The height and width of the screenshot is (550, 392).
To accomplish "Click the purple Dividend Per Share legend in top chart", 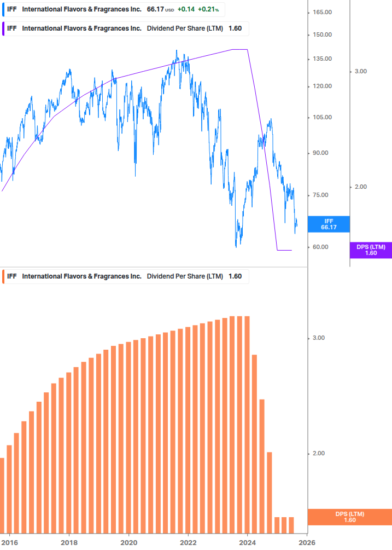I will [x=125, y=29].
